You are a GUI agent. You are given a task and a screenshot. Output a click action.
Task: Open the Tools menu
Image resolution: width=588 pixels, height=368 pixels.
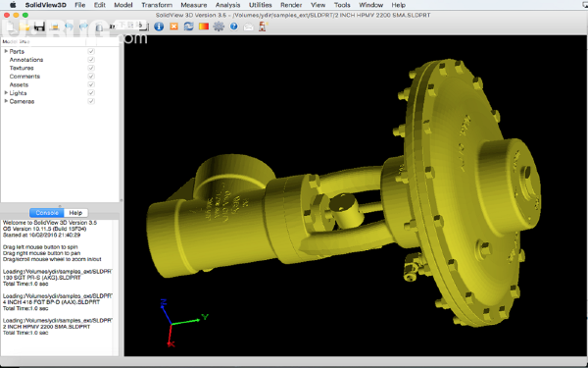click(x=342, y=5)
